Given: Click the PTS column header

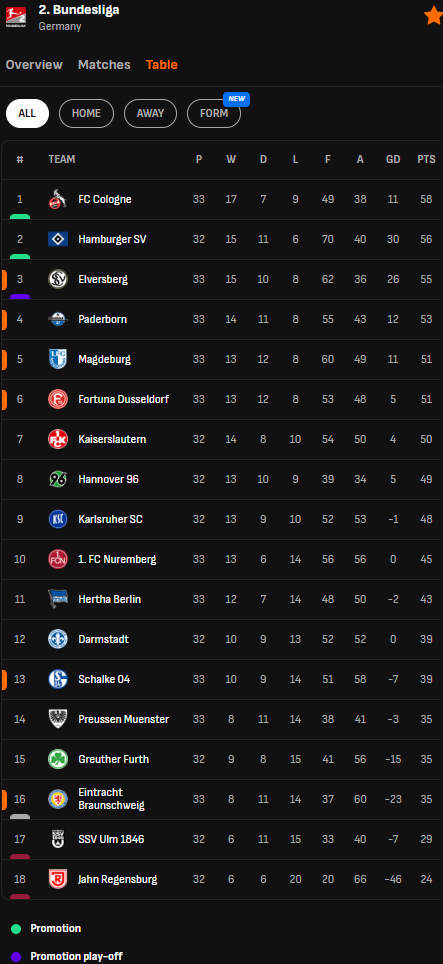Looking at the screenshot, I should pyautogui.click(x=426, y=159).
